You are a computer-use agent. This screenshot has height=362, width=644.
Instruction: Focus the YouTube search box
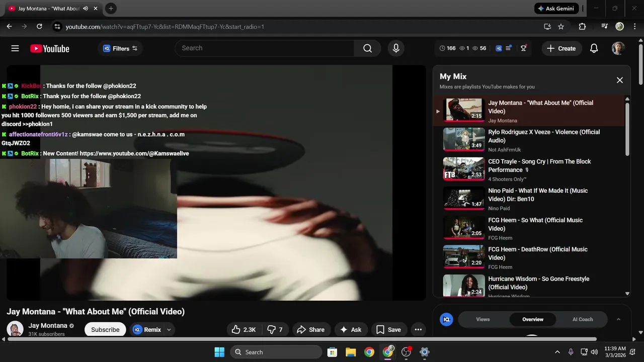[265, 48]
